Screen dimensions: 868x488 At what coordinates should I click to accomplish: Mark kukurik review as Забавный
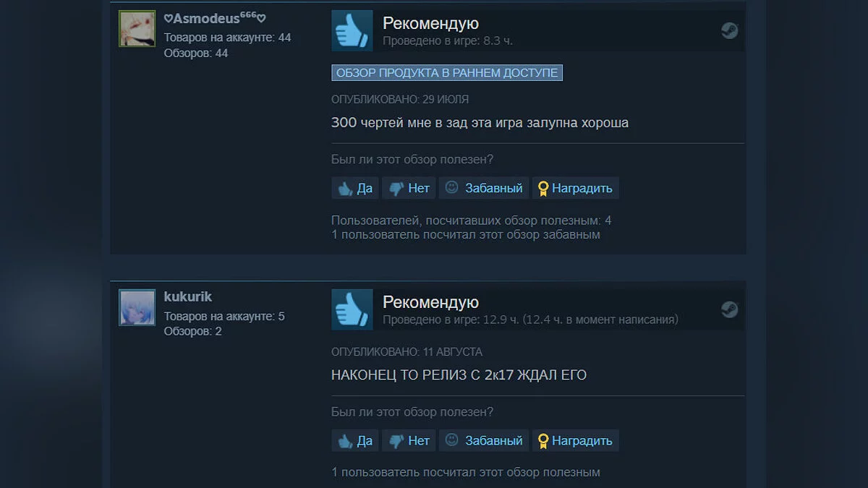click(484, 440)
